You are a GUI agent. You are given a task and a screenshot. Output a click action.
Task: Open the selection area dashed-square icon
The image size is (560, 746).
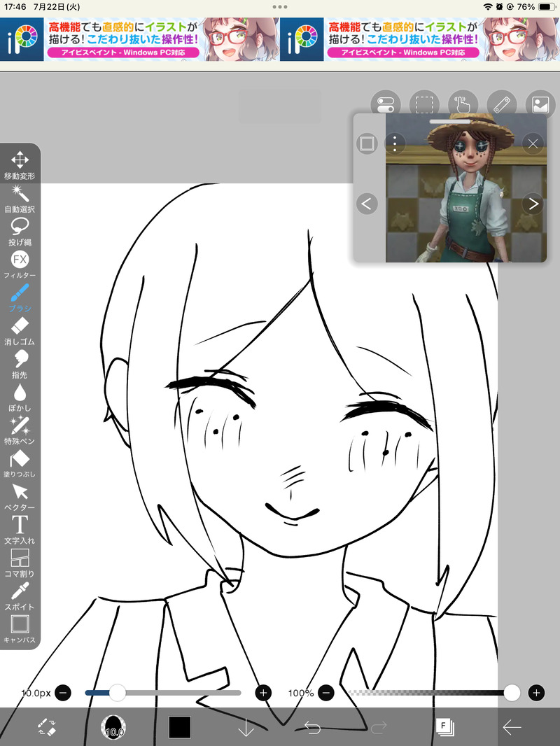[424, 105]
